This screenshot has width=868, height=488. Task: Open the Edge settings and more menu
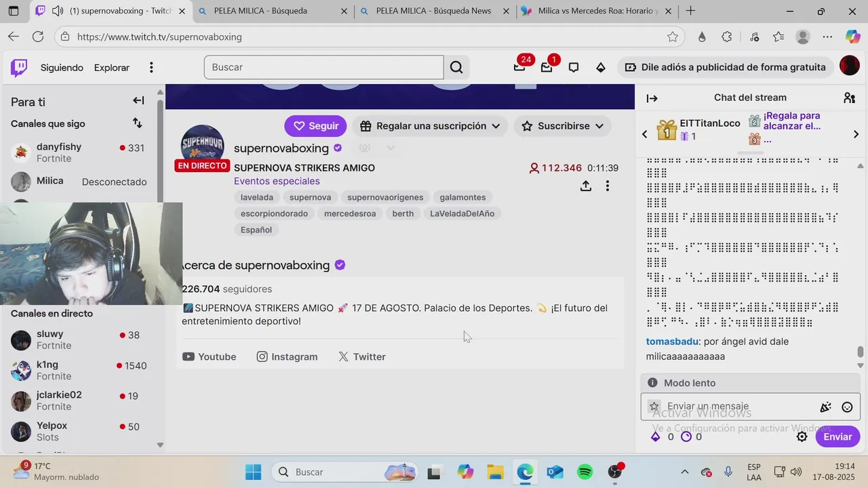[827, 37]
